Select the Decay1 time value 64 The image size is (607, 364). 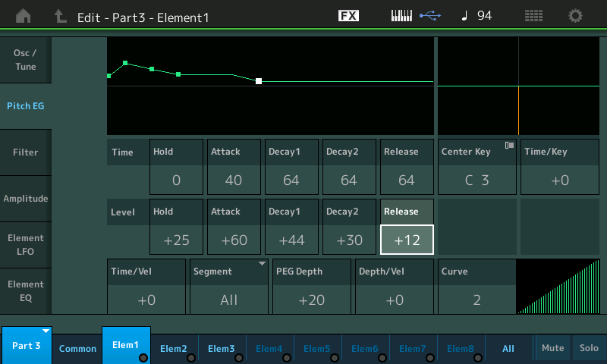(291, 180)
